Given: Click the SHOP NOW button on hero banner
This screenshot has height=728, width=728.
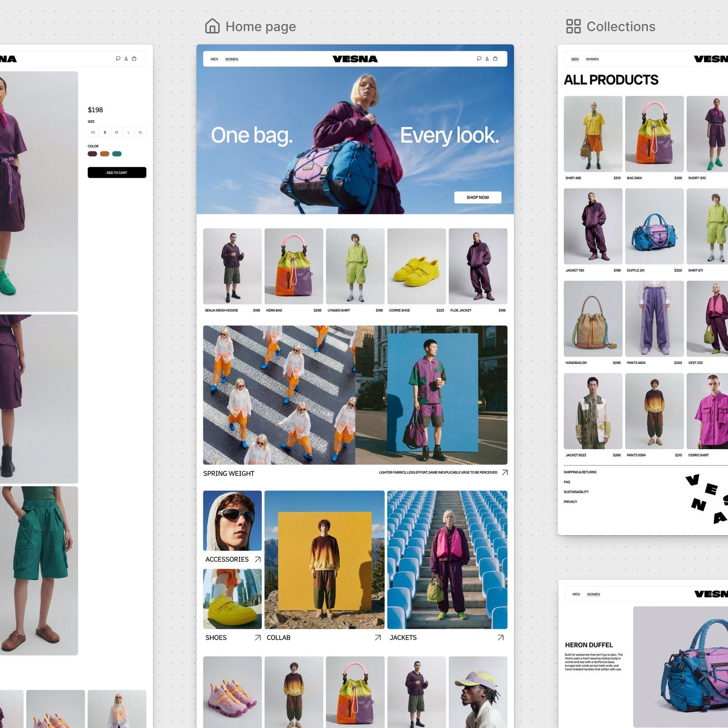Looking at the screenshot, I should (x=478, y=197).
